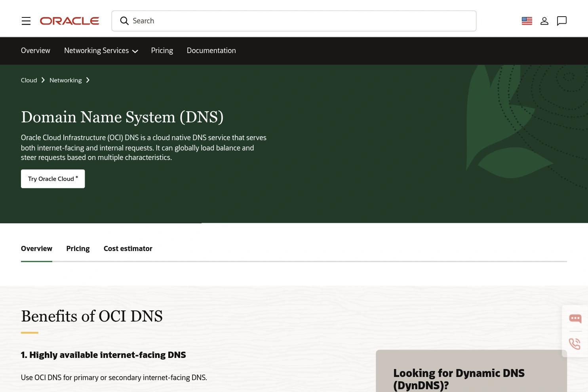Image resolution: width=588 pixels, height=392 pixels.
Task: Click the search magnifier icon
Action: click(124, 21)
